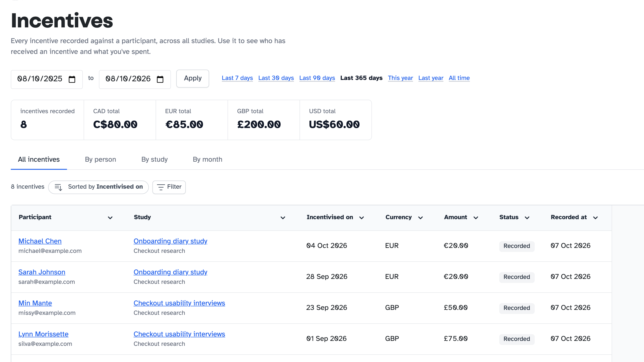
Task: Click the 8 incentives count label
Action: coord(27,187)
